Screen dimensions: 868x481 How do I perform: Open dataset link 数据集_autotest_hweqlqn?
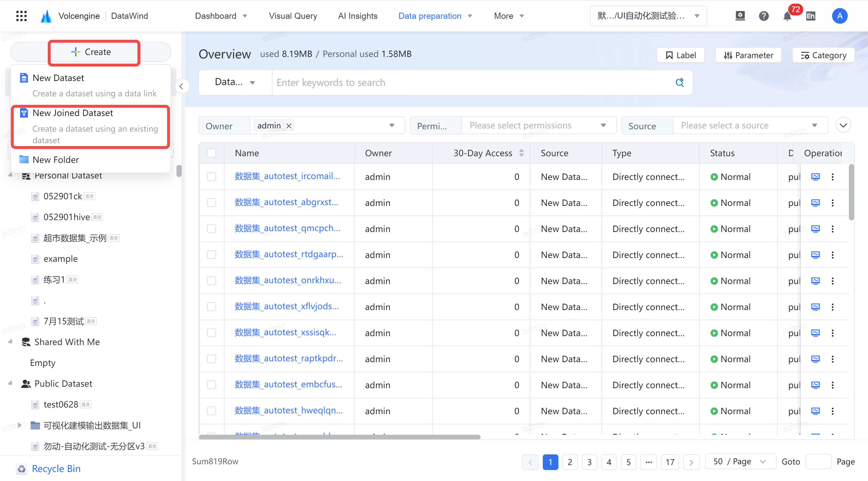coord(288,410)
